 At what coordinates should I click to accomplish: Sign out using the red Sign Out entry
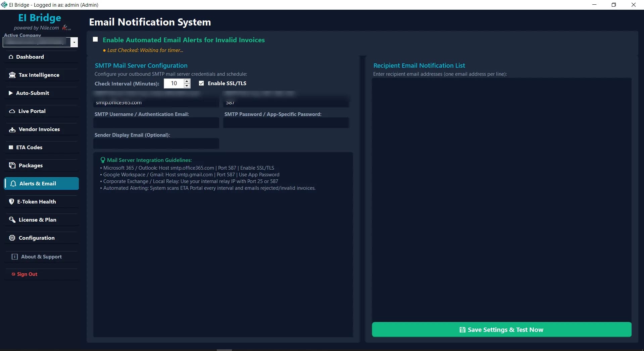tap(24, 274)
